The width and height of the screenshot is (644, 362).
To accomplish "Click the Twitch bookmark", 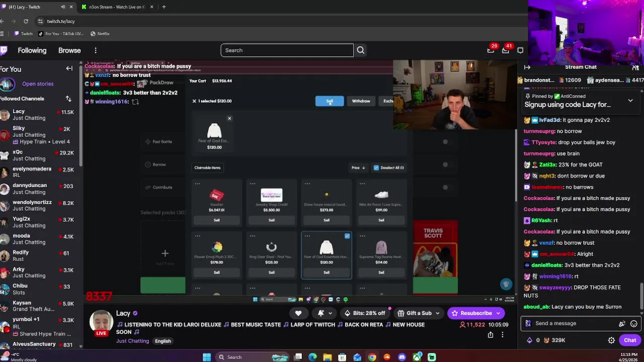I will click(x=23, y=34).
